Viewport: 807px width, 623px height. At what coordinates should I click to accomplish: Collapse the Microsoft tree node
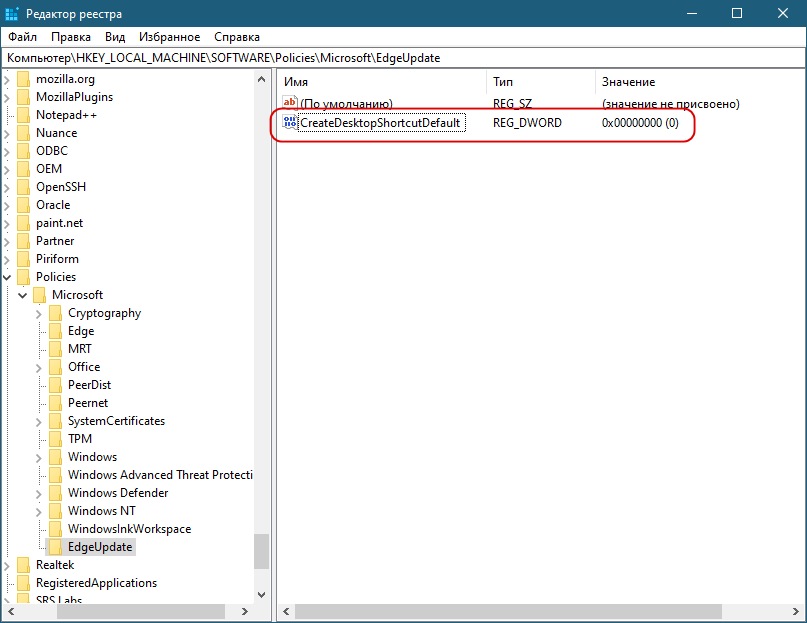coord(23,295)
